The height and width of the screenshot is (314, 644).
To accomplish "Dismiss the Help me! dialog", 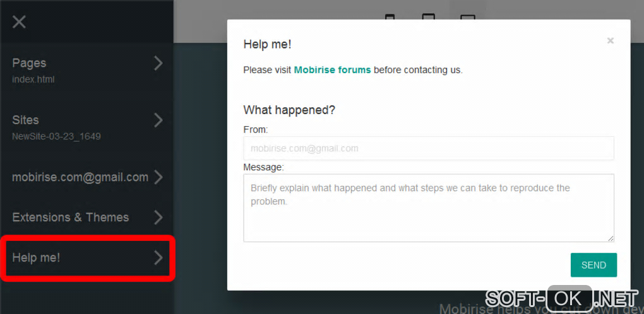I will pos(611,40).
